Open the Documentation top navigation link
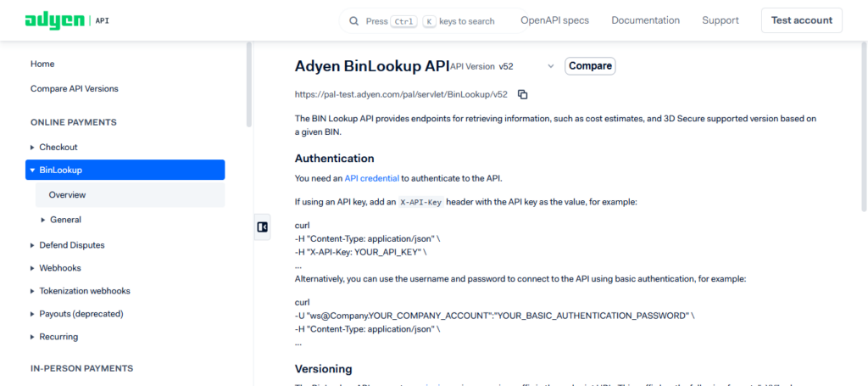This screenshot has width=868, height=386. 645,20
